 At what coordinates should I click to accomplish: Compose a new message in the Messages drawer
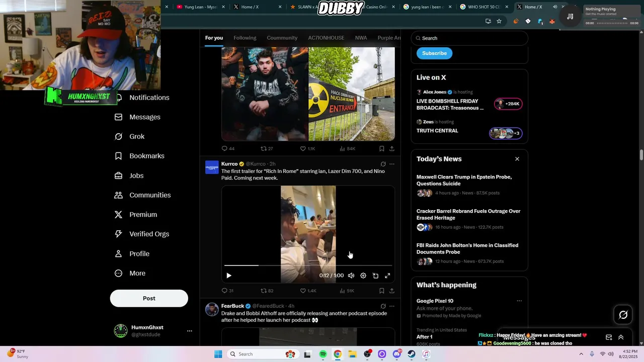pyautogui.click(x=609, y=337)
